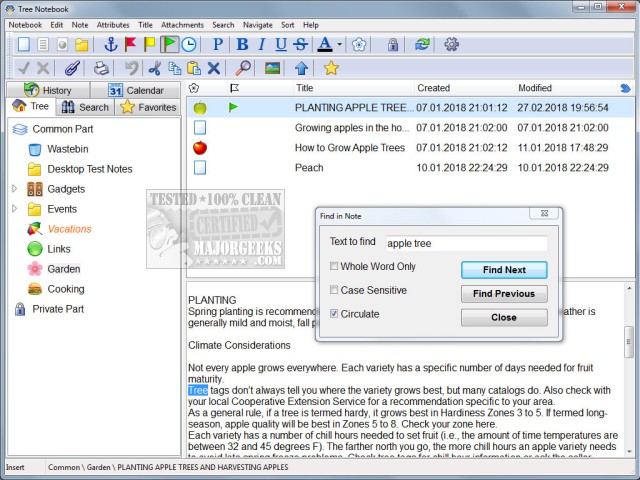Switch to the Search tab
The height and width of the screenshot is (480, 640).
point(85,107)
